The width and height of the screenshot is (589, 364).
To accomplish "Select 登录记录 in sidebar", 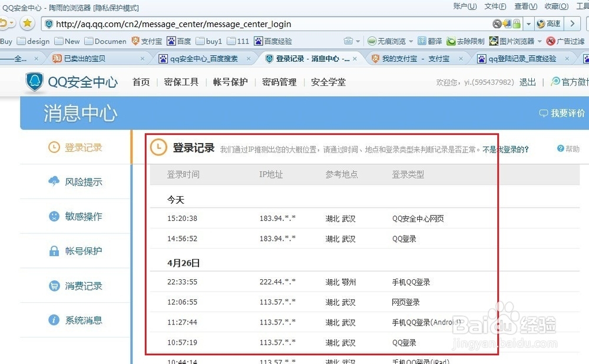I will (75, 147).
